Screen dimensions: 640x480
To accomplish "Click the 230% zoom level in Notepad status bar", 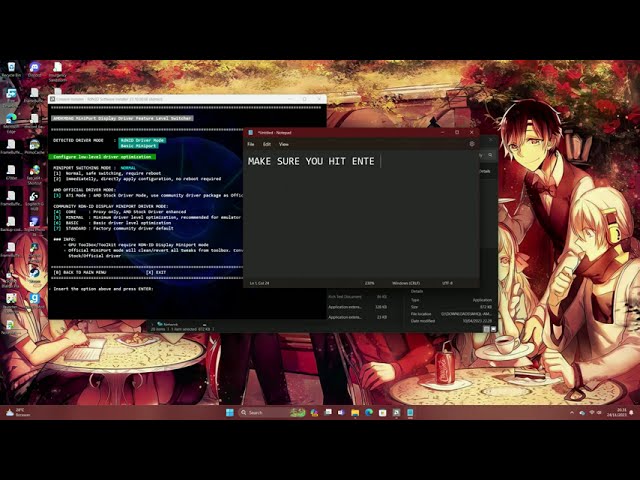I will (x=369, y=283).
